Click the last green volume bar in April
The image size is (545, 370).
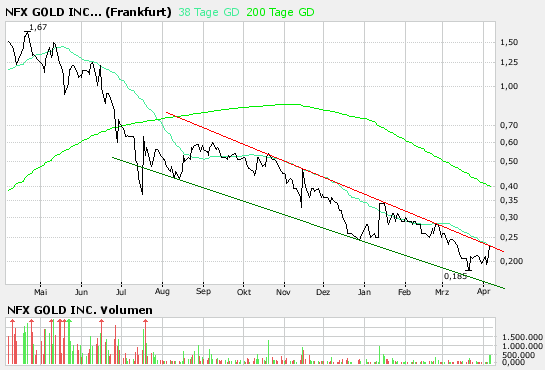pyautogui.click(x=490, y=359)
